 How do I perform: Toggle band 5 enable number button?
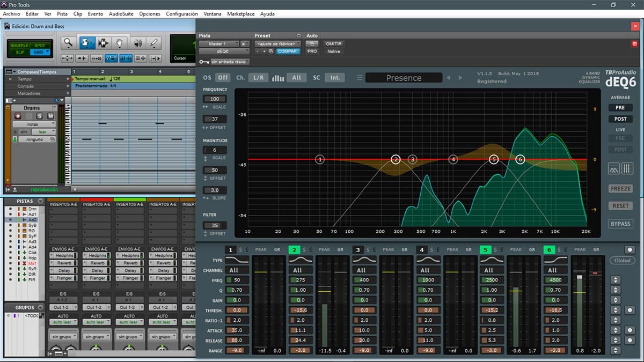pyautogui.click(x=485, y=250)
